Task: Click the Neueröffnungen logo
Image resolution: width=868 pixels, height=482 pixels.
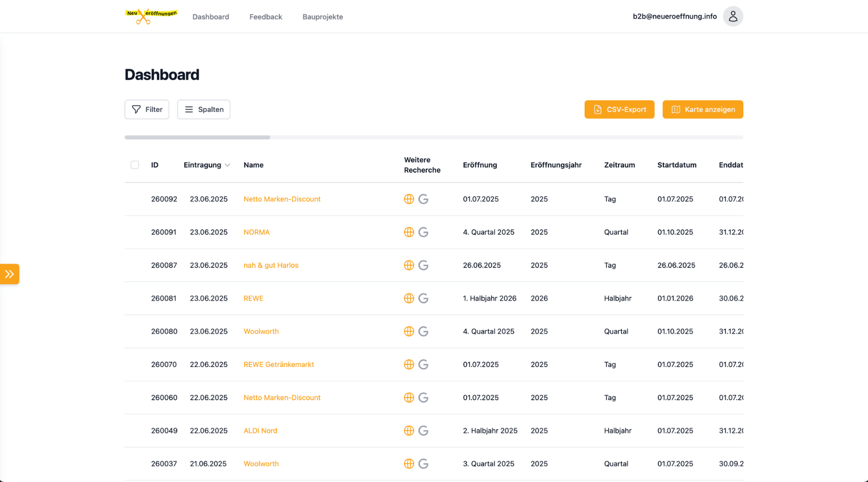Action: [x=151, y=16]
